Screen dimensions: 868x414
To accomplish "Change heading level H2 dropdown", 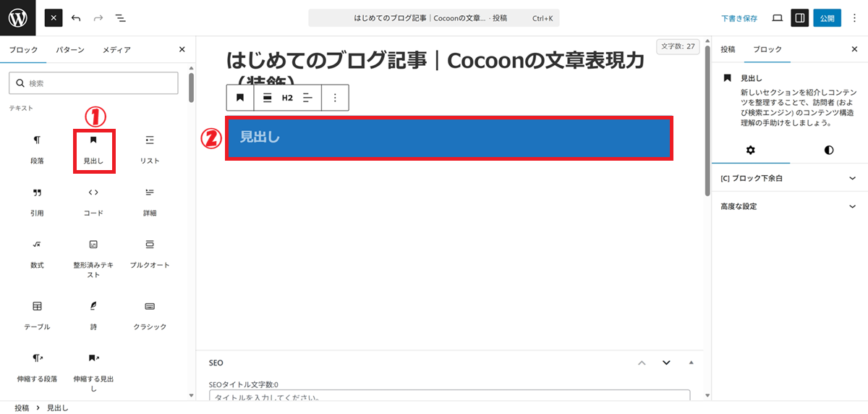I will pyautogui.click(x=287, y=98).
